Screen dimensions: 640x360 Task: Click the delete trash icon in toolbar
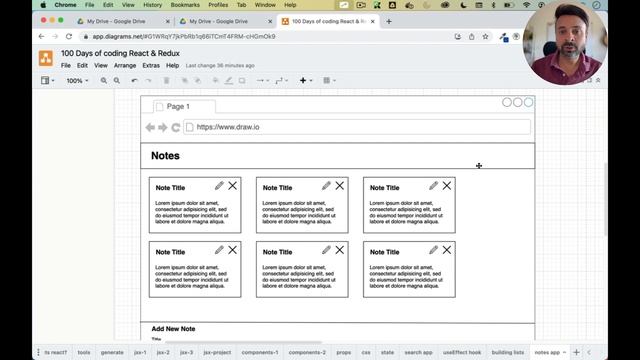click(167, 81)
